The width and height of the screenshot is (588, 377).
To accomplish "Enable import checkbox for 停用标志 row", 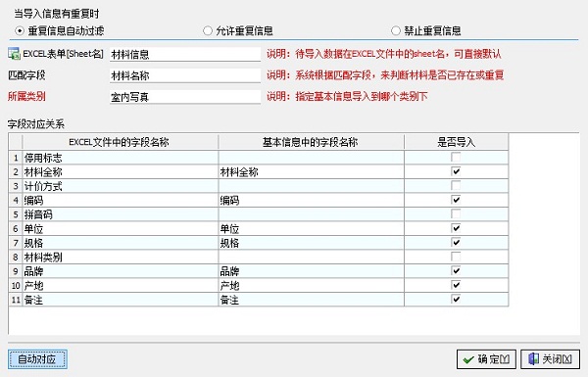I will coord(456,157).
